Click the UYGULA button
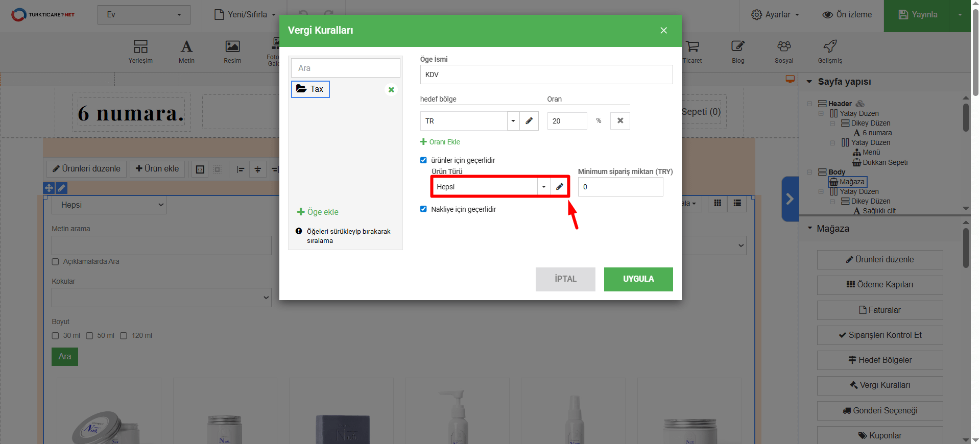The image size is (980, 444). click(x=638, y=279)
